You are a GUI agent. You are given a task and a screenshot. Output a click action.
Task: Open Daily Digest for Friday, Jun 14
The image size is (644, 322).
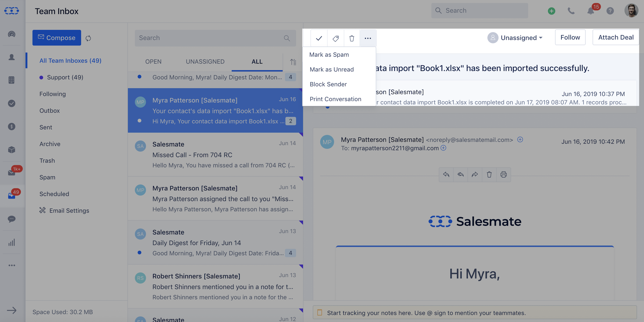[x=215, y=243]
